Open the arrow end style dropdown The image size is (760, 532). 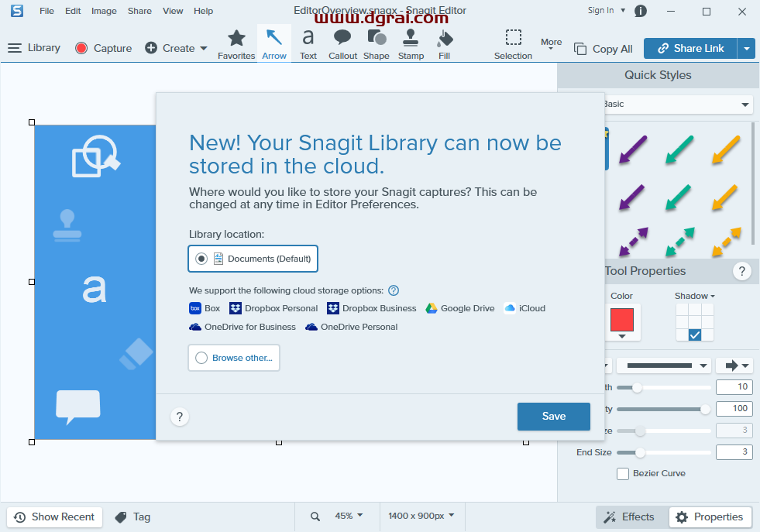tap(734, 366)
